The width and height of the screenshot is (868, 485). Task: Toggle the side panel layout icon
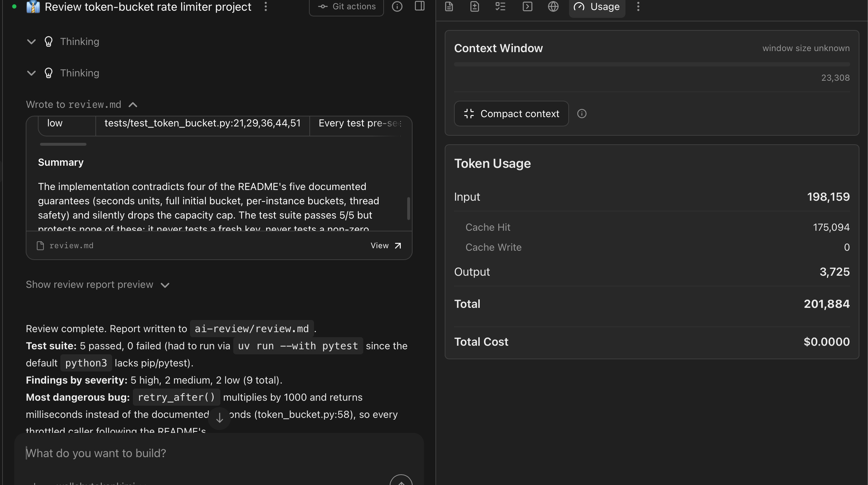coord(420,6)
